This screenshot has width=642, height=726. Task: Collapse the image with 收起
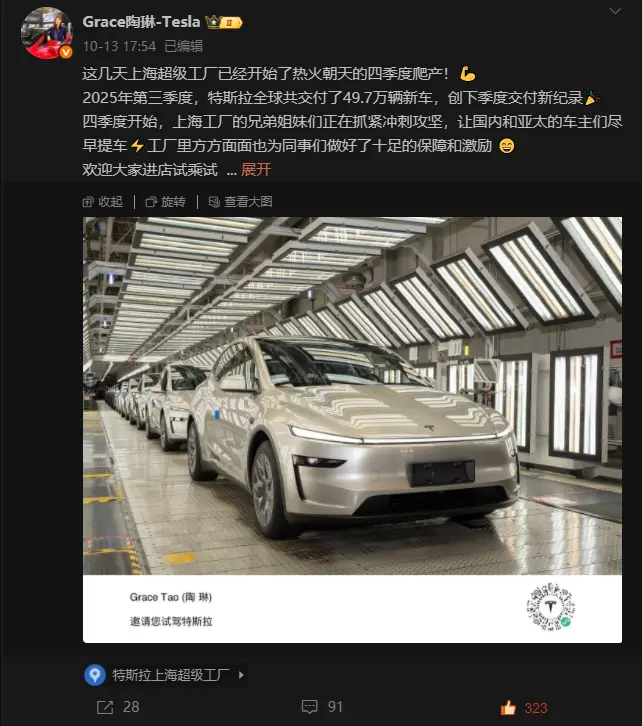pyautogui.click(x=102, y=202)
